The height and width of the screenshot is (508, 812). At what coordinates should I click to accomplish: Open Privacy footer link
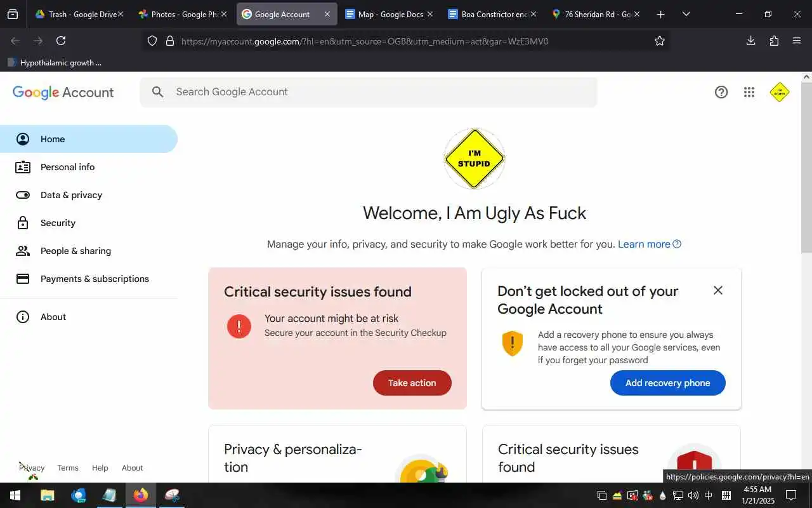32,468
